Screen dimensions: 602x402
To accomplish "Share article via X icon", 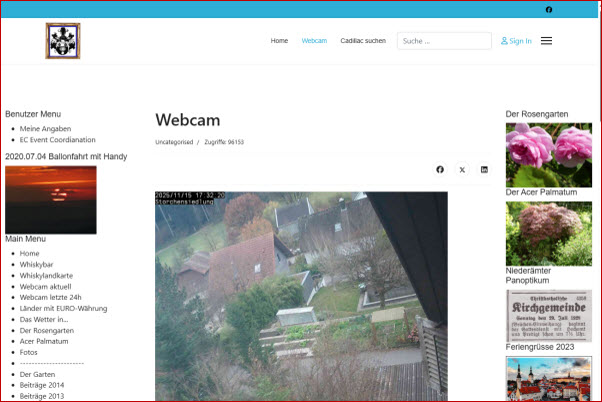I will [462, 170].
